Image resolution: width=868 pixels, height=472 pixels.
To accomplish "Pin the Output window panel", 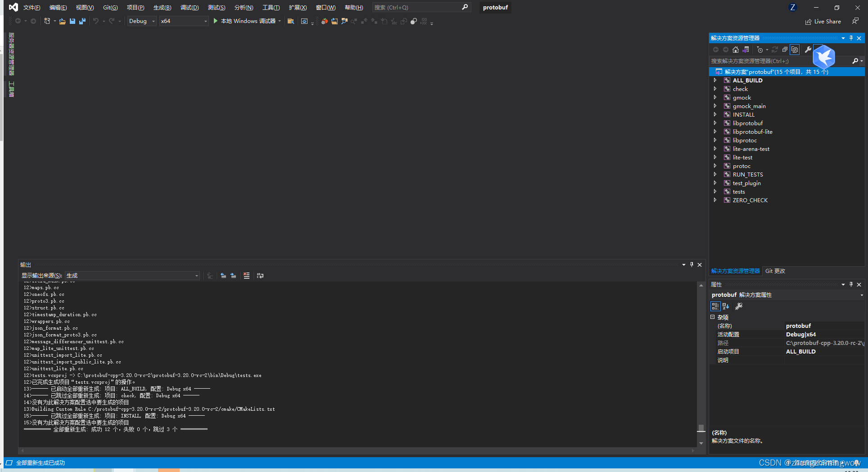I will [692, 264].
